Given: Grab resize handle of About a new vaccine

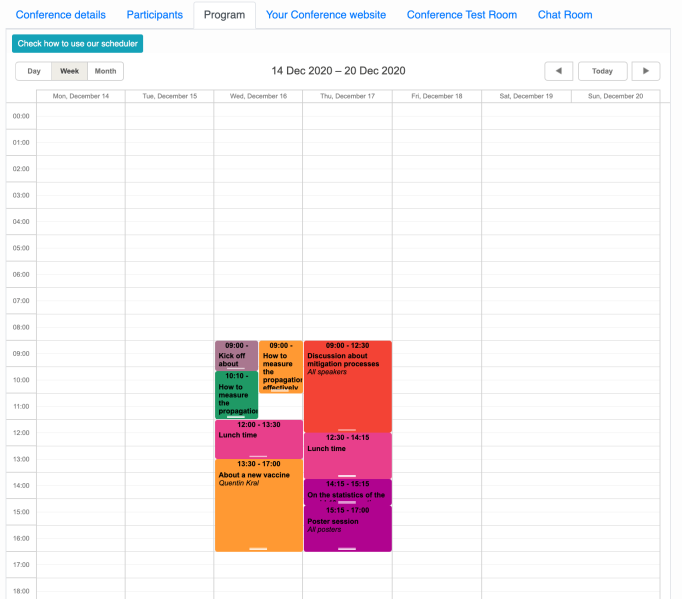Looking at the screenshot, I should (258, 549).
